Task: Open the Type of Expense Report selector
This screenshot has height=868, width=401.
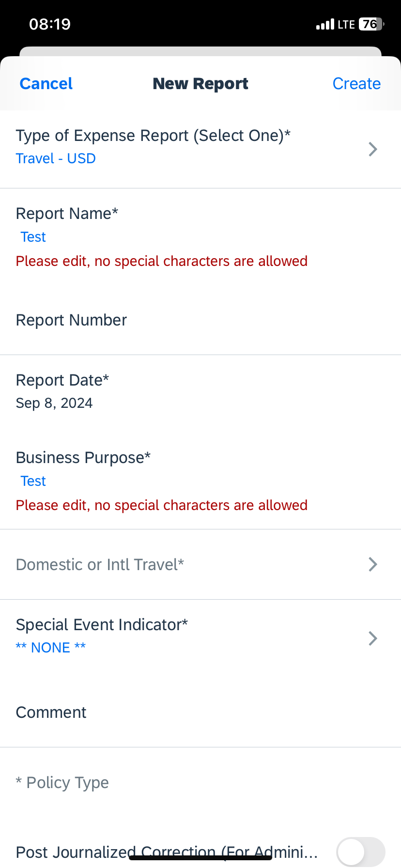Action: coord(200,145)
